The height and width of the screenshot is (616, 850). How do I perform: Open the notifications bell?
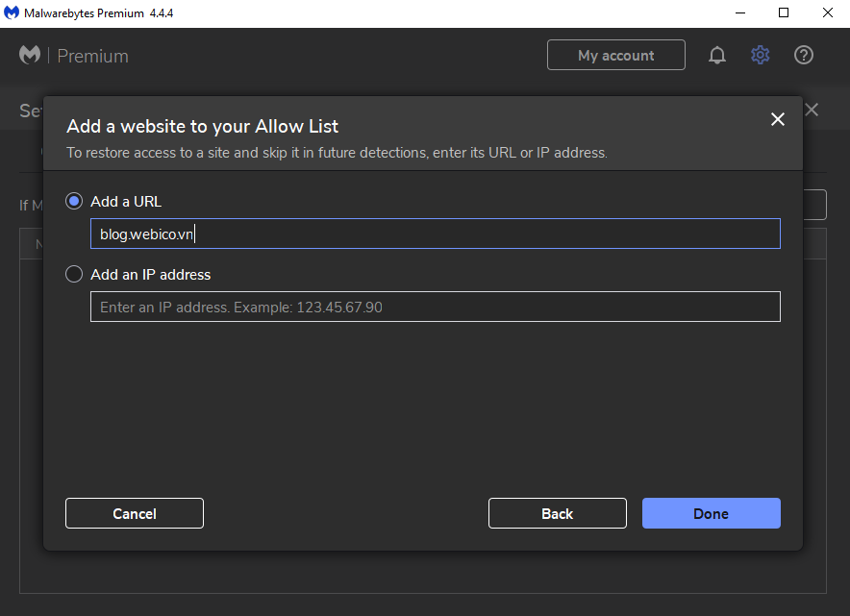[x=717, y=56]
